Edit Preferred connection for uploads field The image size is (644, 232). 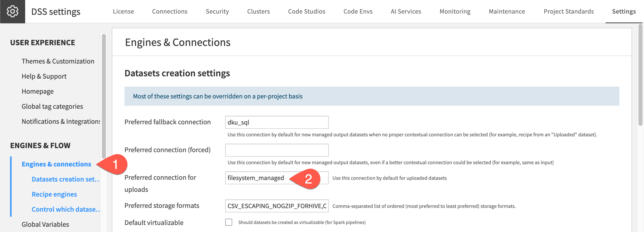point(277,178)
